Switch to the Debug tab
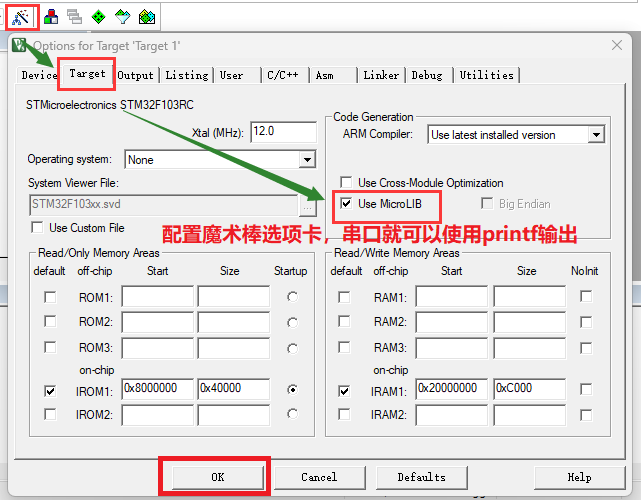641x500 pixels. (427, 75)
